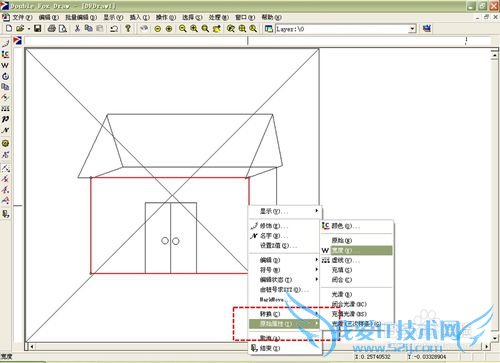
Task: Click the left door knob circle in drawing
Action: coord(165,240)
